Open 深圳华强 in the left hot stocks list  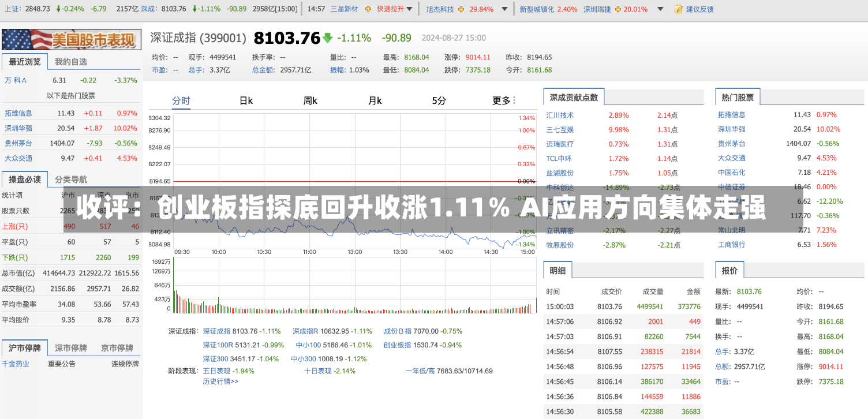pos(18,128)
